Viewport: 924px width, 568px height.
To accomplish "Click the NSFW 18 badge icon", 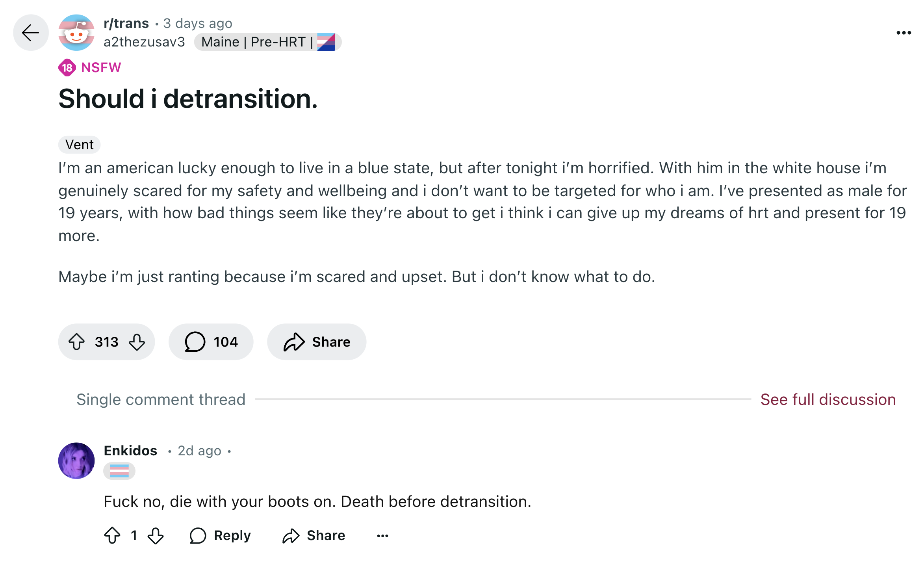I will click(67, 68).
